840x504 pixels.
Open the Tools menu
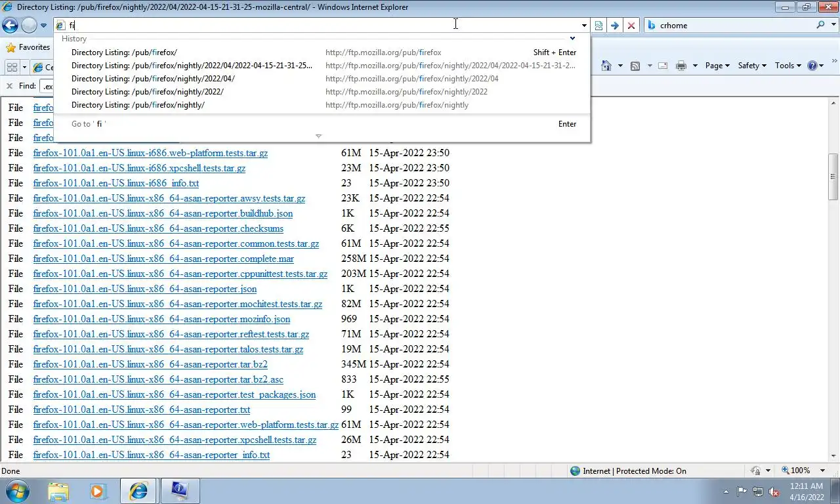788,66
